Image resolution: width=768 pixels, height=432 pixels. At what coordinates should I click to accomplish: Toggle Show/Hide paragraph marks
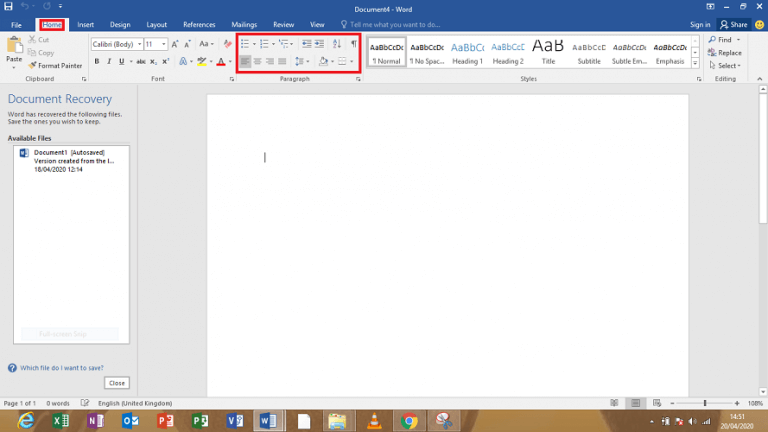354,44
